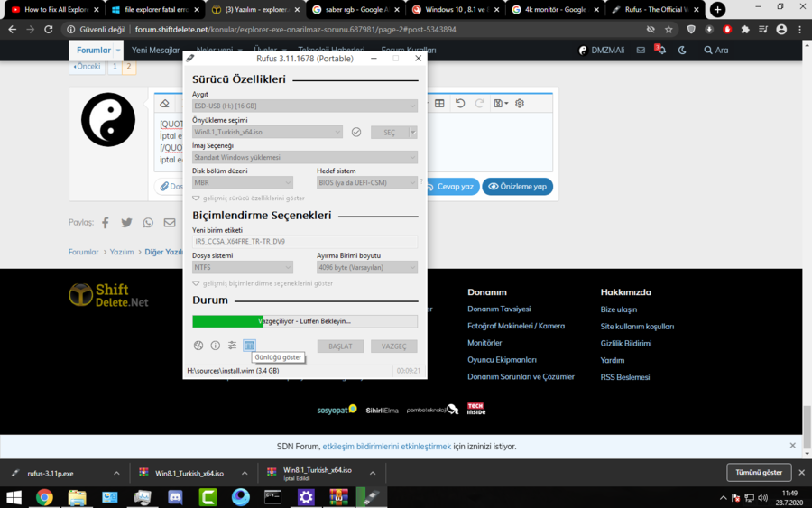Open Disk bölüm düzeni MBR dropdown
The width and height of the screenshot is (812, 508).
[x=243, y=182]
